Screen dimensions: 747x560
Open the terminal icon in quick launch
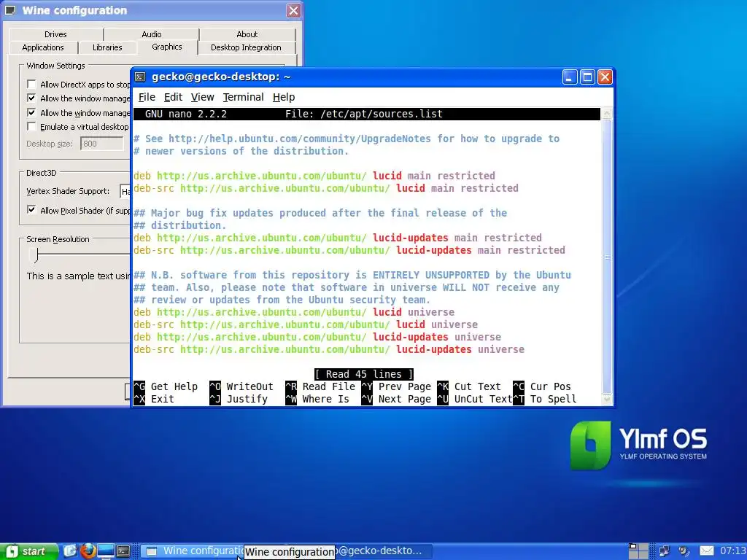click(x=123, y=551)
